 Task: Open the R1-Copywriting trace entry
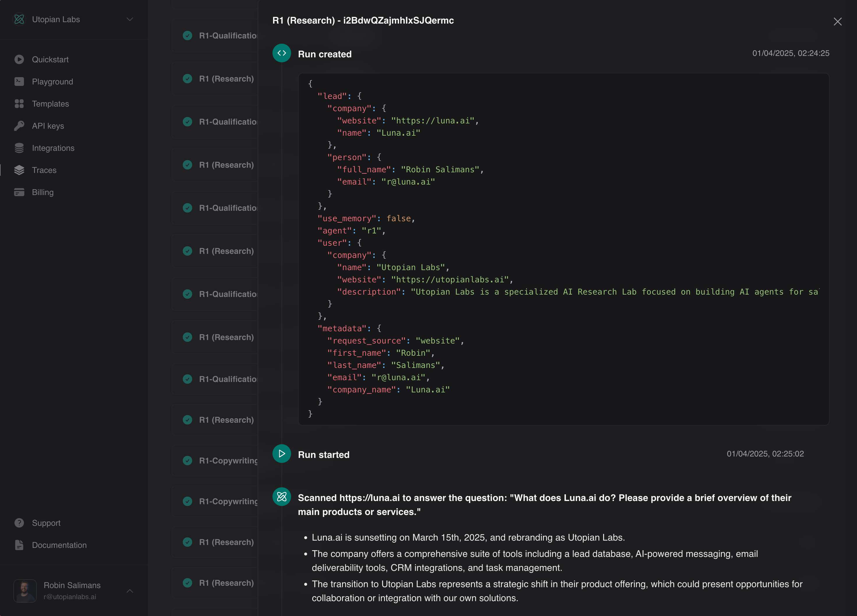[228, 460]
